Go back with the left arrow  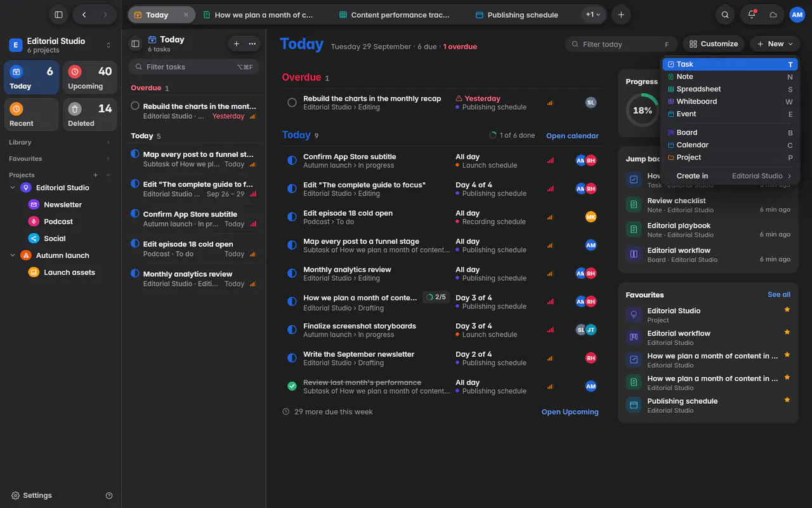(84, 15)
